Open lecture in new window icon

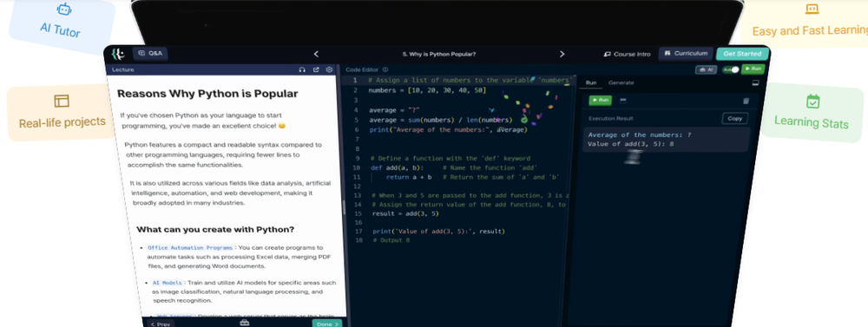[x=316, y=69]
